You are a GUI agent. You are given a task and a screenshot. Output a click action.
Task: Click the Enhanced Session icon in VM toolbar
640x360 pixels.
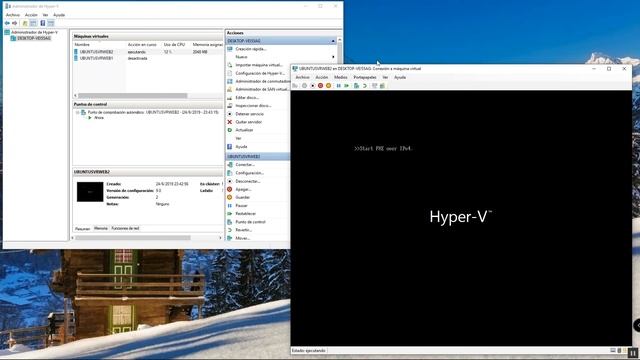pos(374,86)
